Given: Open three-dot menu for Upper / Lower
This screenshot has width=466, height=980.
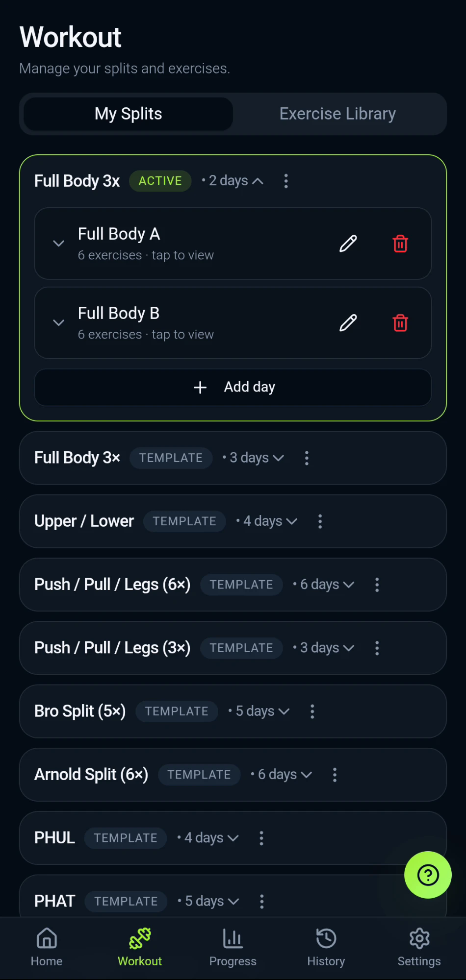Looking at the screenshot, I should tap(320, 521).
